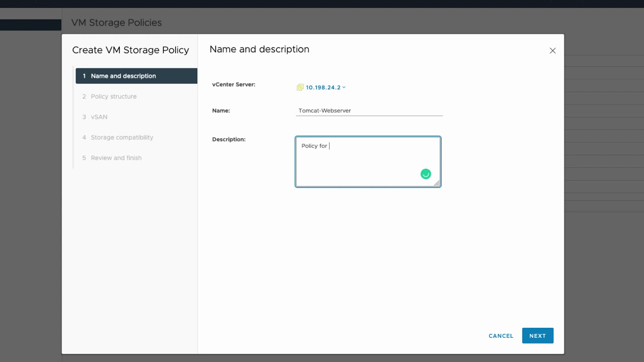Click the Description: field label

coord(228,139)
